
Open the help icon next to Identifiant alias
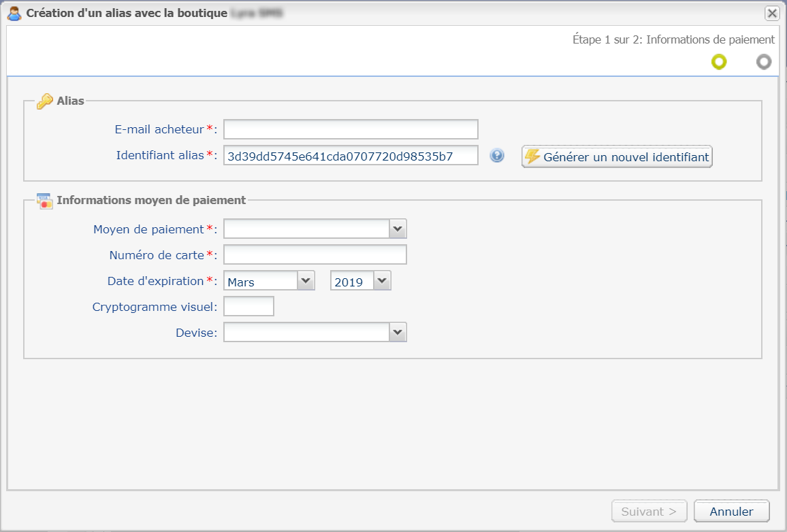tap(497, 156)
